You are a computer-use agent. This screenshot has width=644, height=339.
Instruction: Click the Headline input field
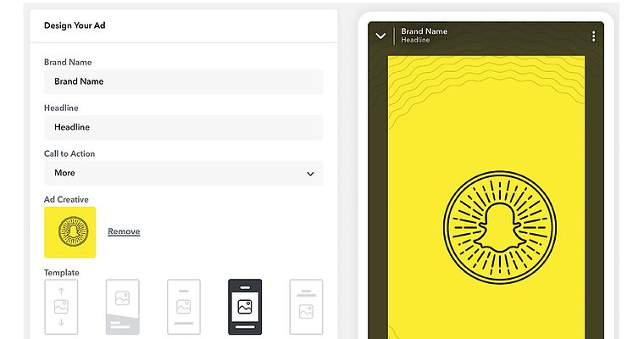pyautogui.click(x=183, y=127)
